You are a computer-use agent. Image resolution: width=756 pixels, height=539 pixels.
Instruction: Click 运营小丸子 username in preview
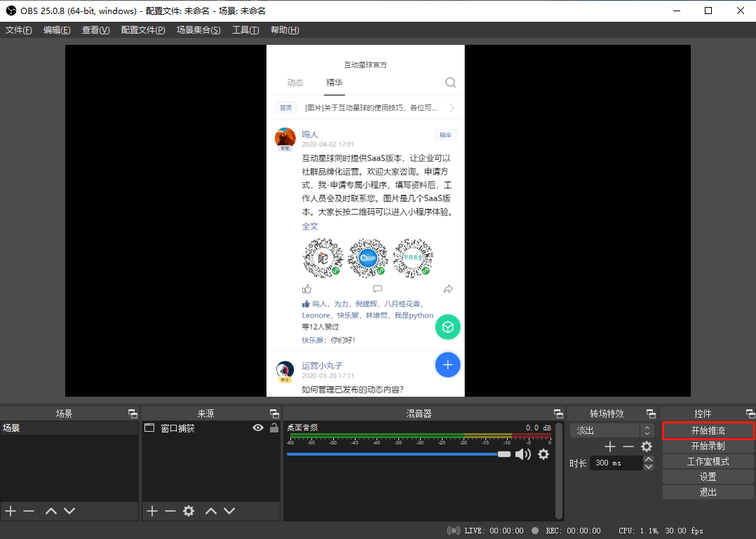coord(322,366)
